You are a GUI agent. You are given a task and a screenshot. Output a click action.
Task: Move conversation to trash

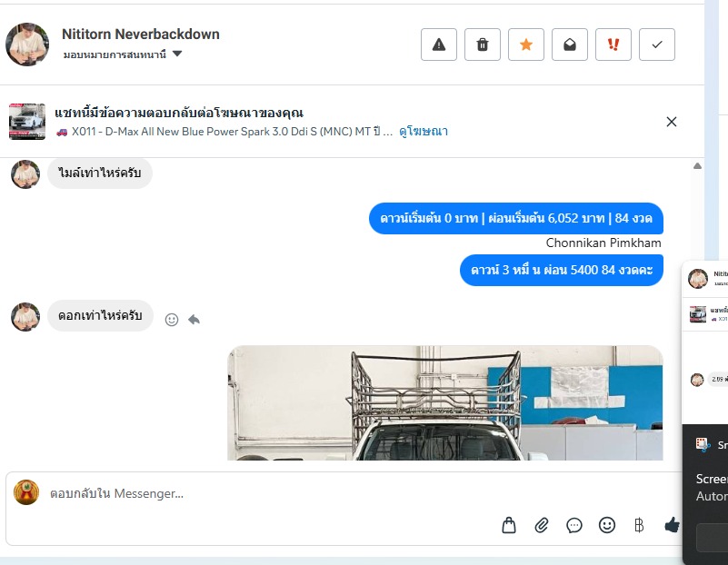(483, 45)
